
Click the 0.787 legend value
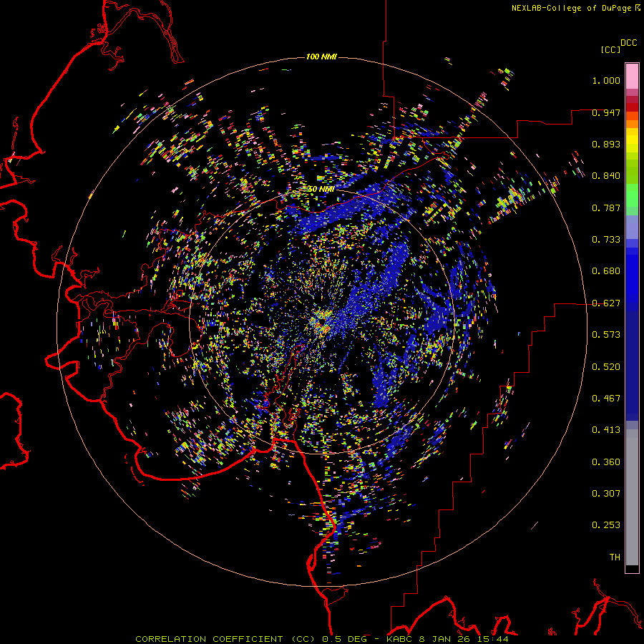[x=606, y=208]
